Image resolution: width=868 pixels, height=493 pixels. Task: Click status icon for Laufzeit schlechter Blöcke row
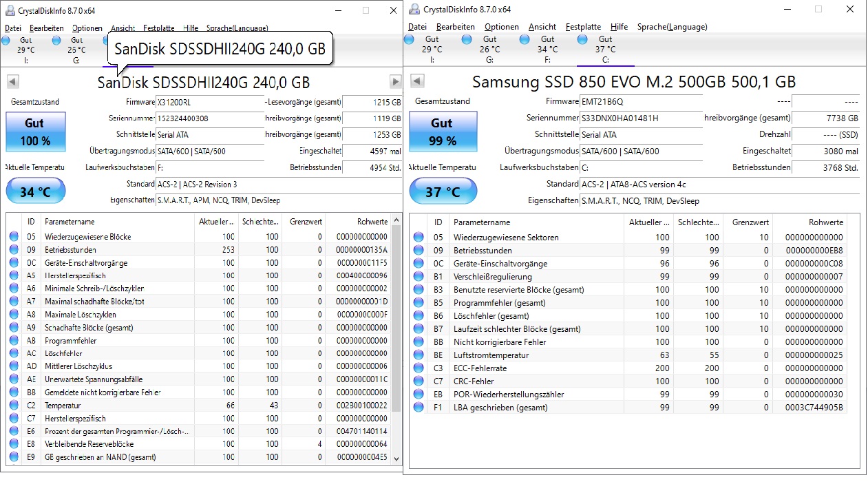(x=419, y=329)
